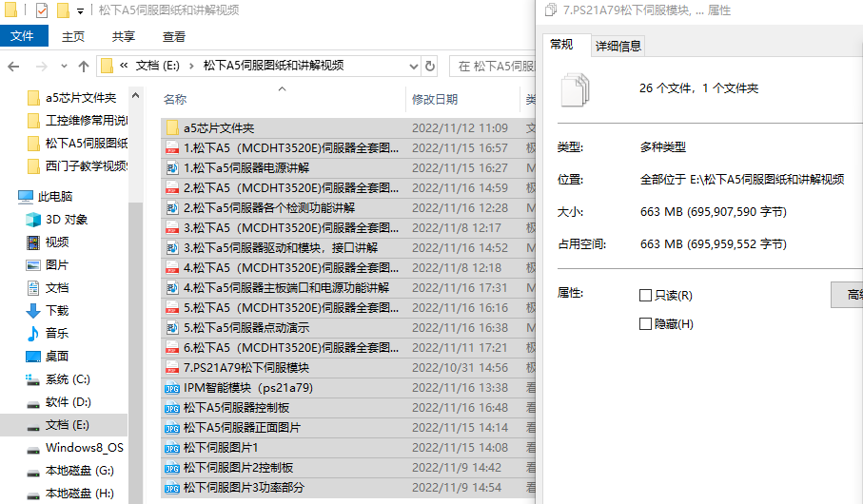Enable the 隐藏(H) checkbox

click(645, 324)
